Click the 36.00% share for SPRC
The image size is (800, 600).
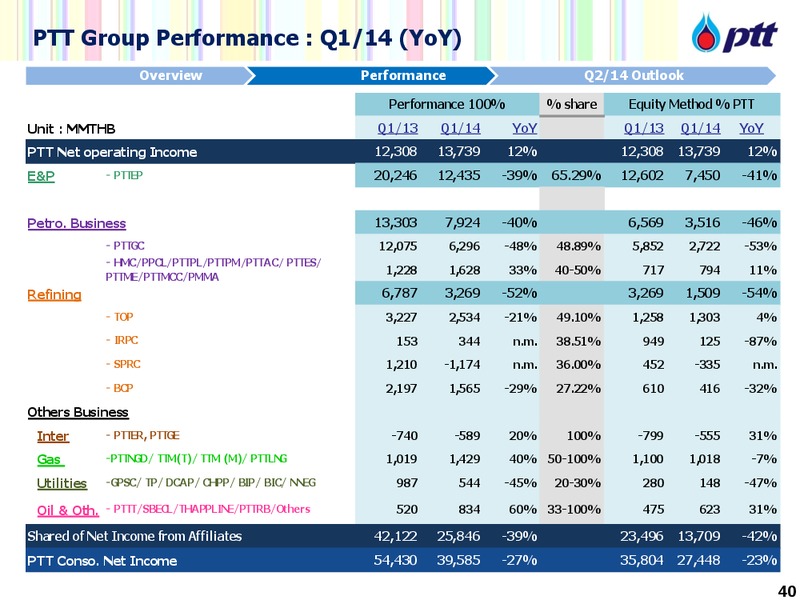tap(578, 365)
